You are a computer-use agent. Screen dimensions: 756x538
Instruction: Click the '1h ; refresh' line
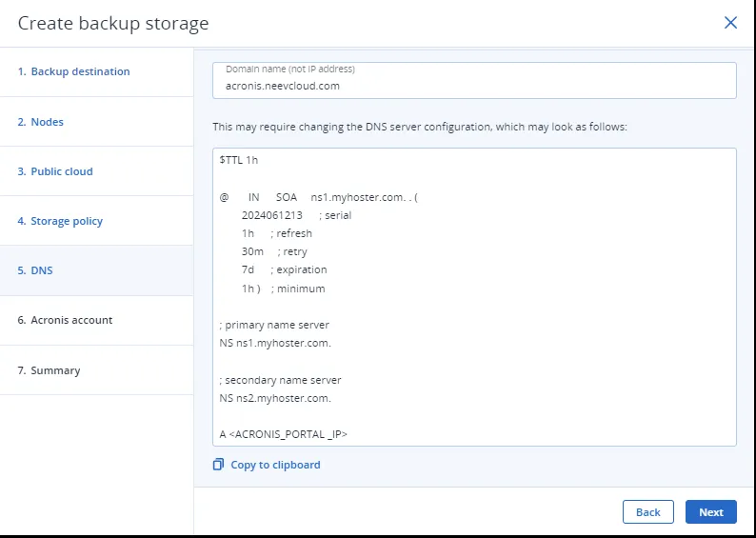277,233
